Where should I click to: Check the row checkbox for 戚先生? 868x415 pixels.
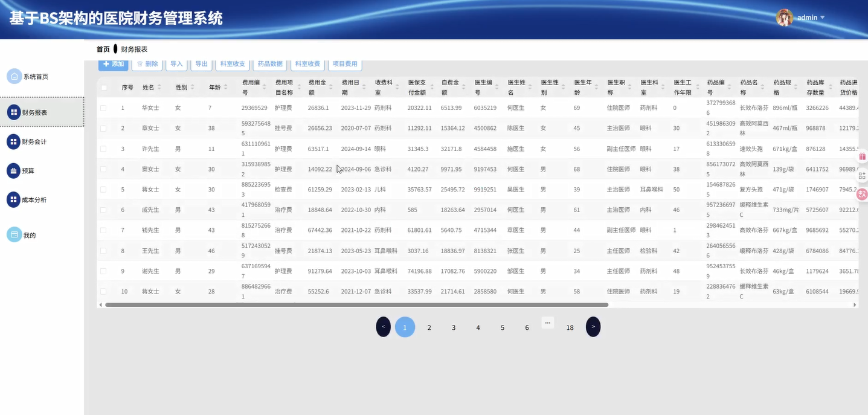(x=103, y=210)
